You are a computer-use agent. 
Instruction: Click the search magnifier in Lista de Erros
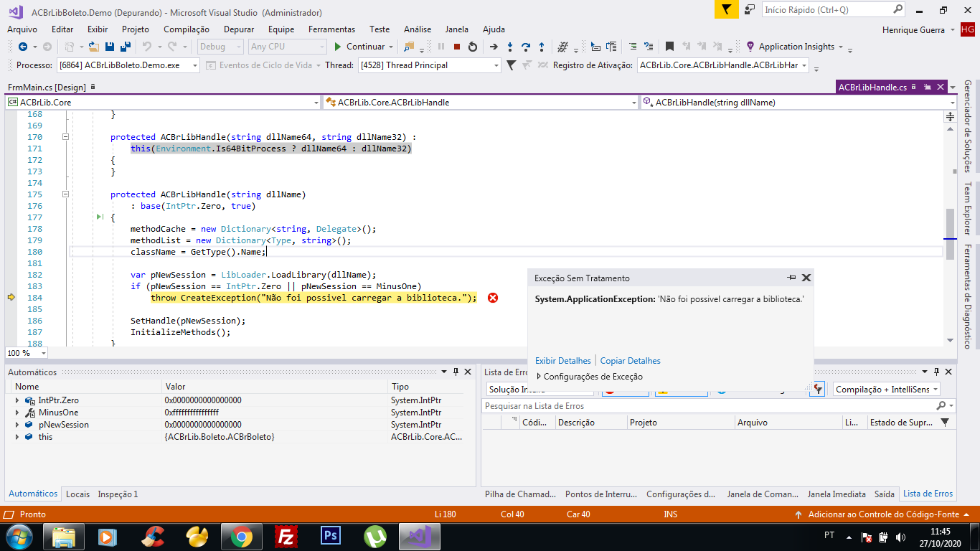(x=941, y=406)
